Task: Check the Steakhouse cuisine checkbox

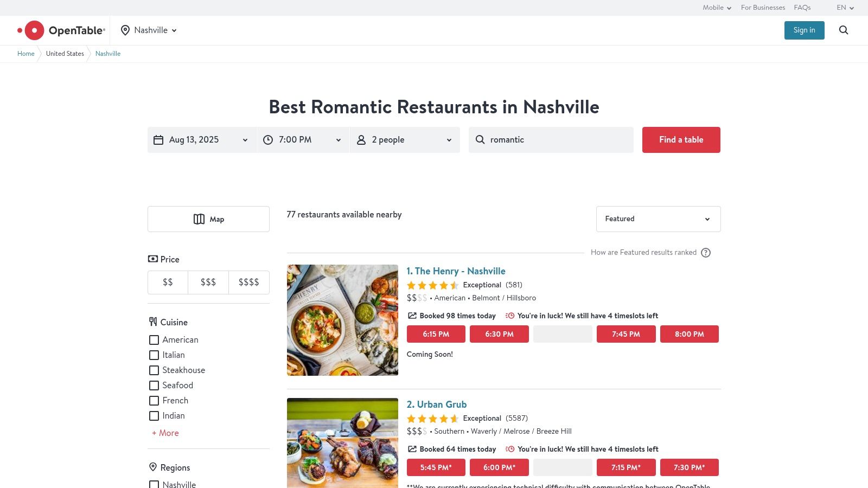Action: (x=154, y=370)
